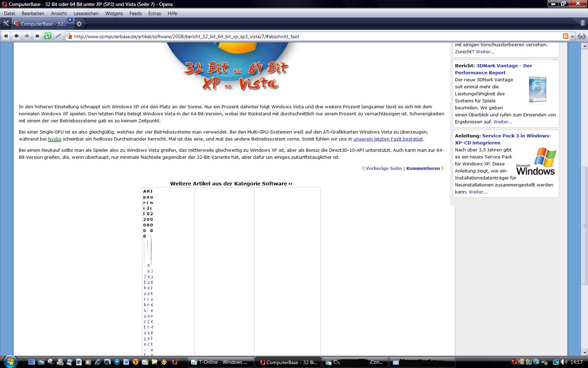
Task: Click the Fast Forward button
Action: pos(37,36)
